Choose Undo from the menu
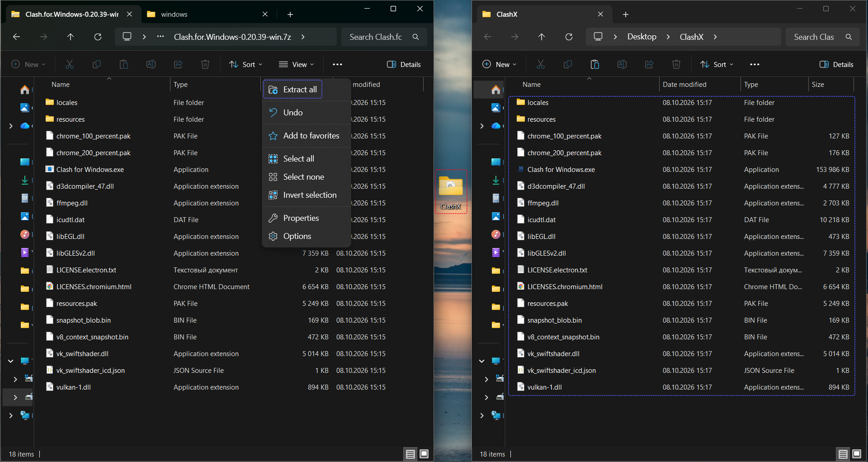868x462 pixels. (307, 113)
